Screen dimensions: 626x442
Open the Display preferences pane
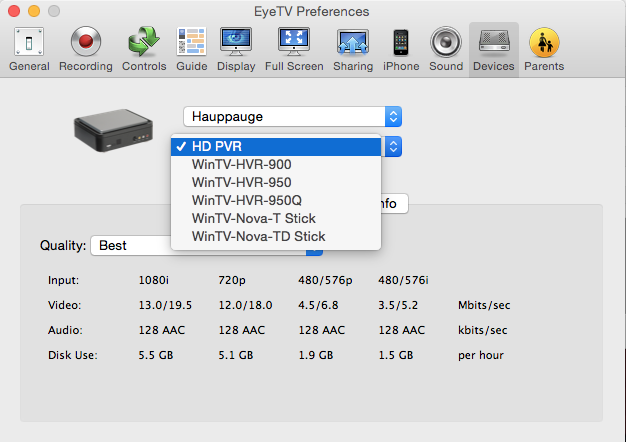tap(236, 50)
